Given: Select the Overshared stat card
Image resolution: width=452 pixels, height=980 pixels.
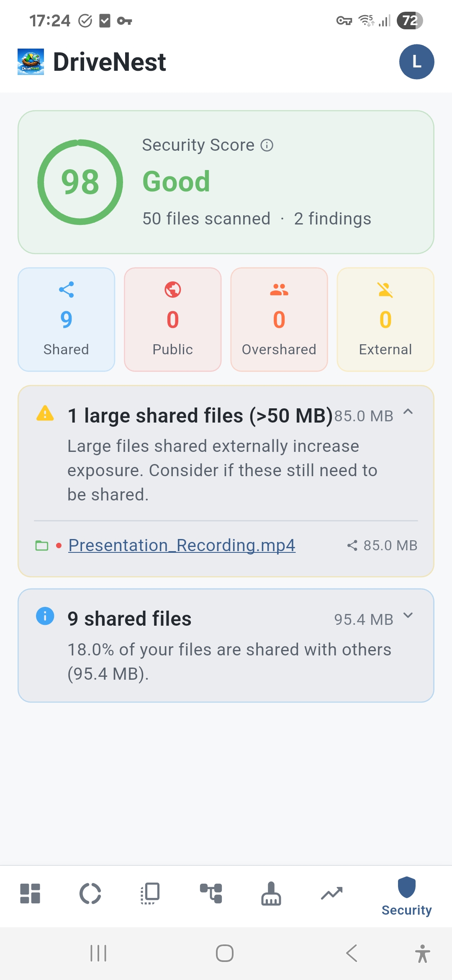Looking at the screenshot, I should pyautogui.click(x=279, y=320).
